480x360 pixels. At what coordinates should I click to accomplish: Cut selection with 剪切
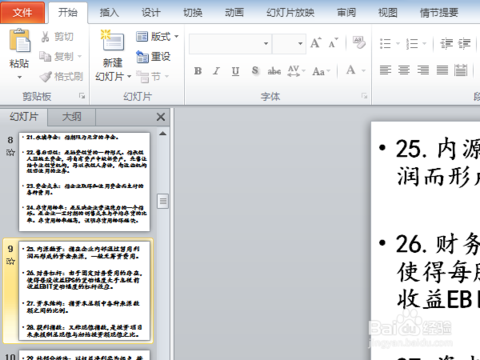(57, 37)
